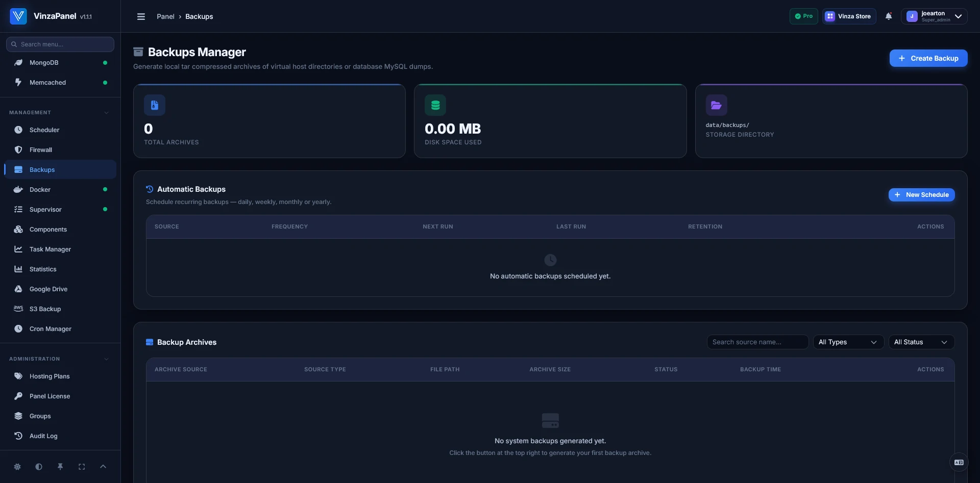Click the Docker whale icon in sidebar
This screenshot has width=980, height=483.
(x=18, y=190)
